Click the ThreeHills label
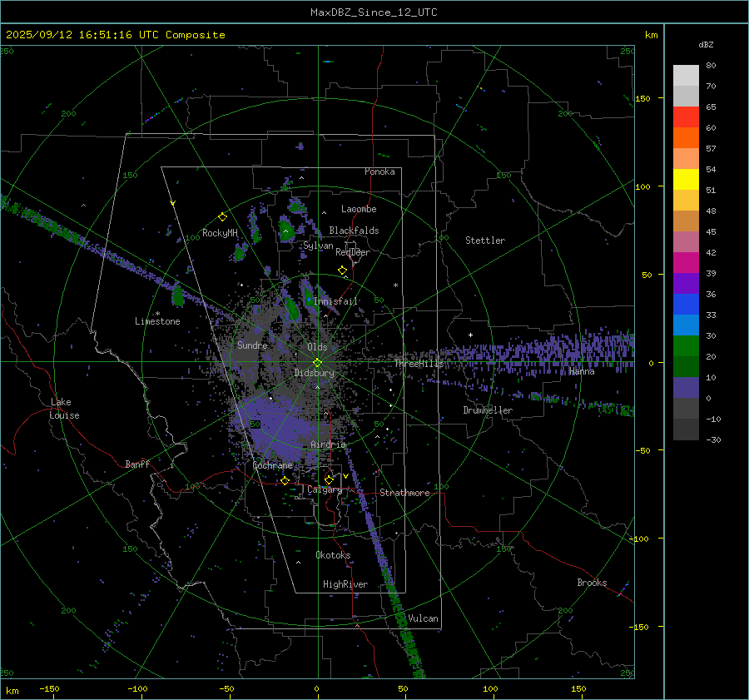Image resolution: width=749 pixels, height=700 pixels. 419,364
